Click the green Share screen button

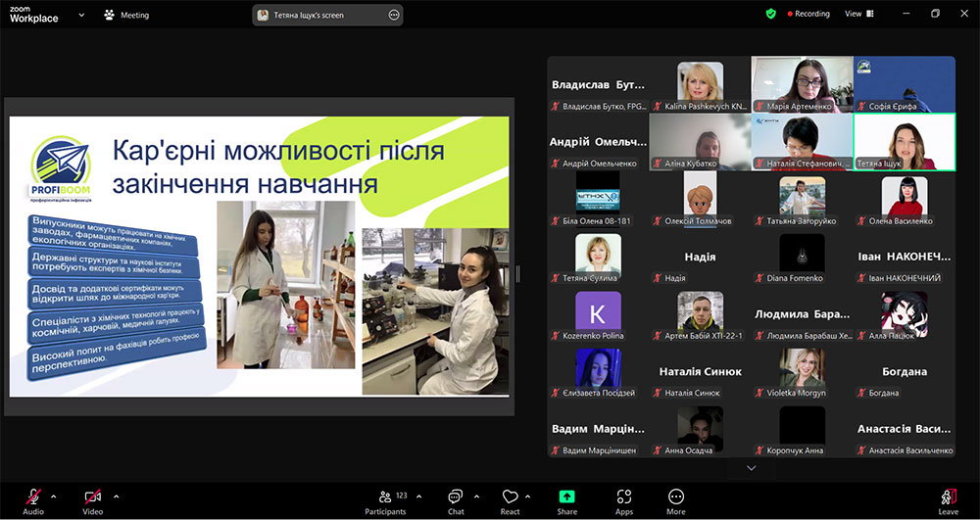click(x=566, y=496)
